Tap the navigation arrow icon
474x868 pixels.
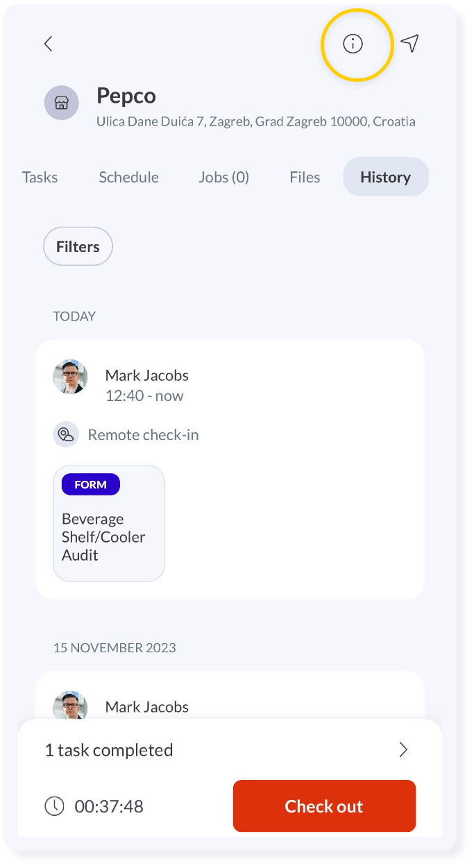tap(410, 43)
